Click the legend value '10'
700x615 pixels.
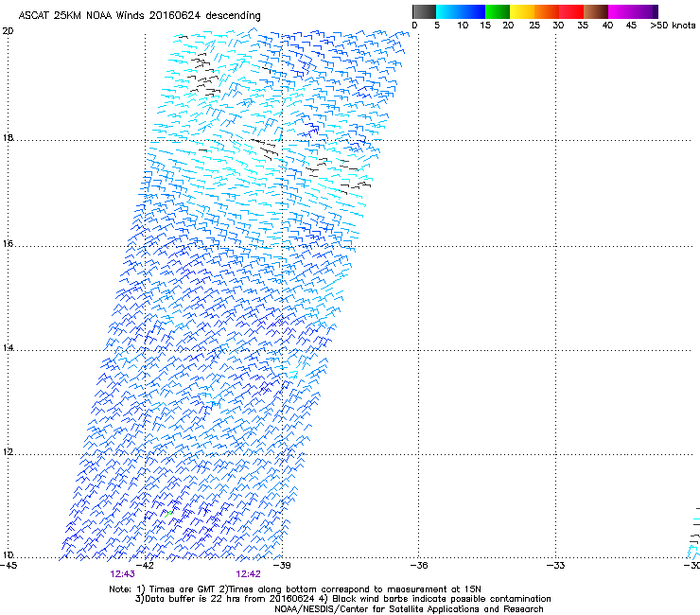coord(463,26)
